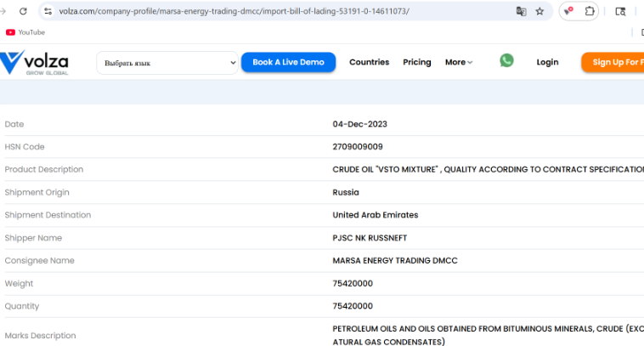The image size is (644, 346).
Task: Select the date value 04-Dec-2023
Action: point(359,124)
